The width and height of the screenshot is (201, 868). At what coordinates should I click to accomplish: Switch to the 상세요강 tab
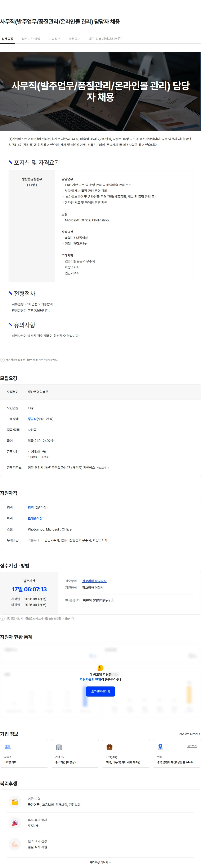7,39
